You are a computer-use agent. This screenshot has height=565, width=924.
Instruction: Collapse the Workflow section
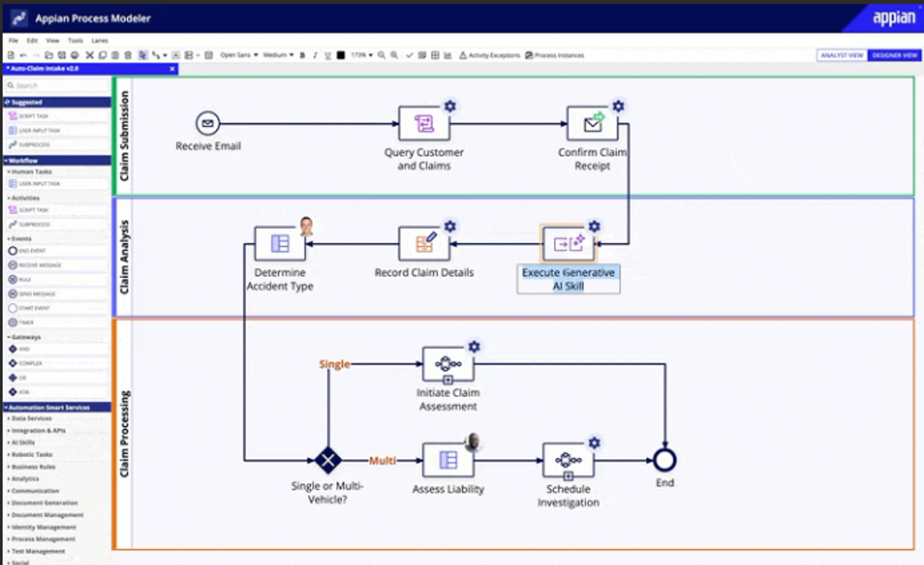(x=57, y=160)
